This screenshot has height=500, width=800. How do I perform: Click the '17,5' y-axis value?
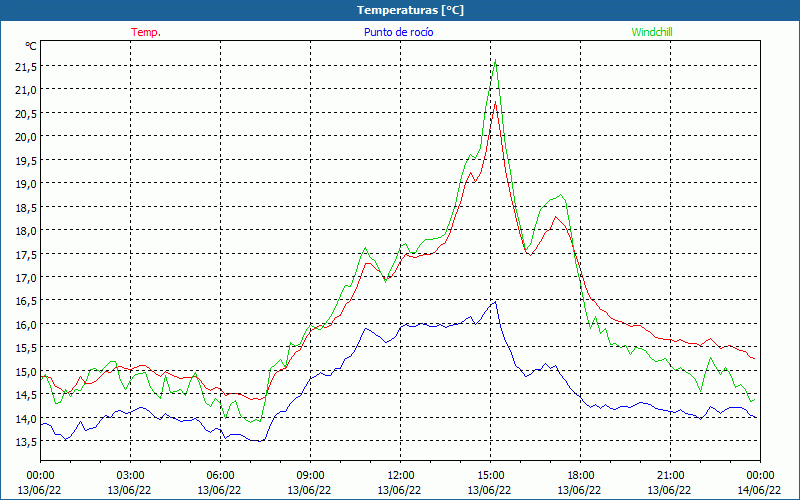click(26, 254)
